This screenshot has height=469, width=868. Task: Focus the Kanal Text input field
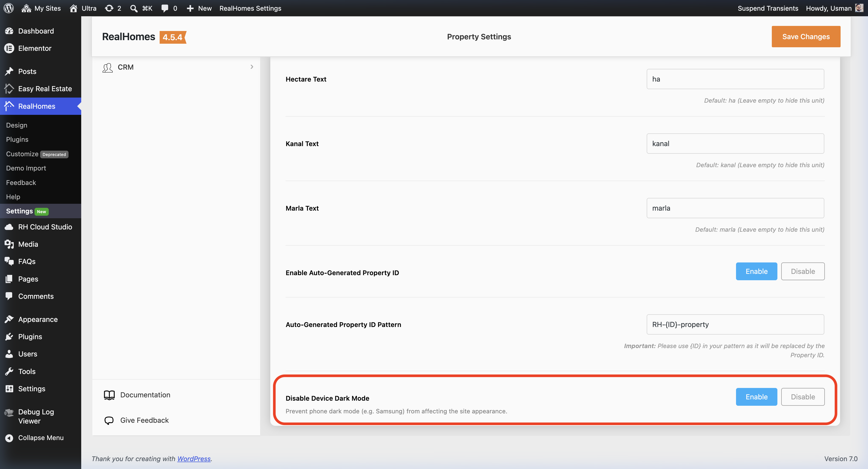tap(735, 143)
